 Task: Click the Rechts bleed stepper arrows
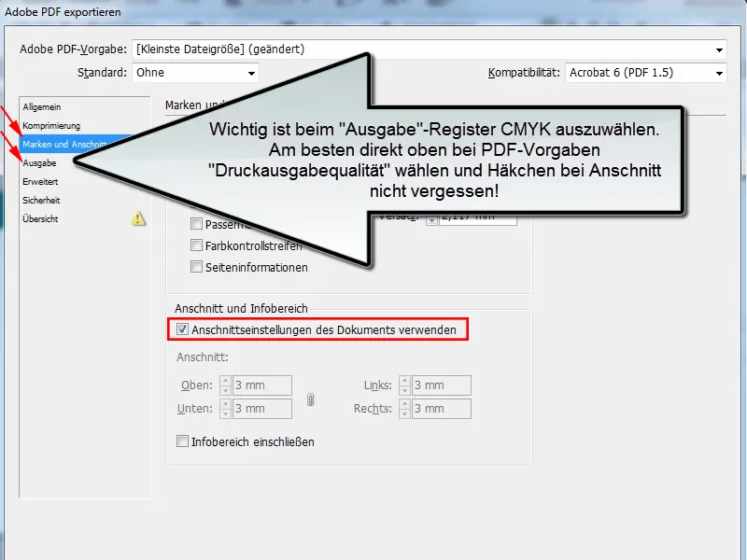(404, 409)
